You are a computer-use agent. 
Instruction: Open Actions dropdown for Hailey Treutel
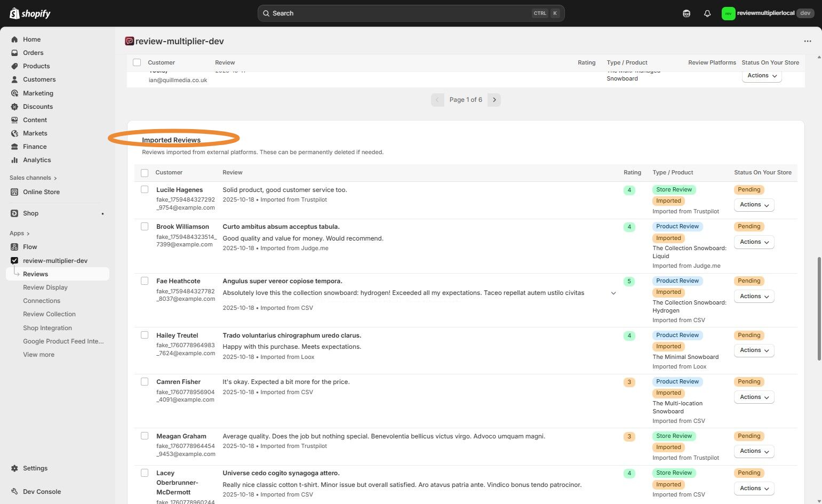(x=754, y=350)
